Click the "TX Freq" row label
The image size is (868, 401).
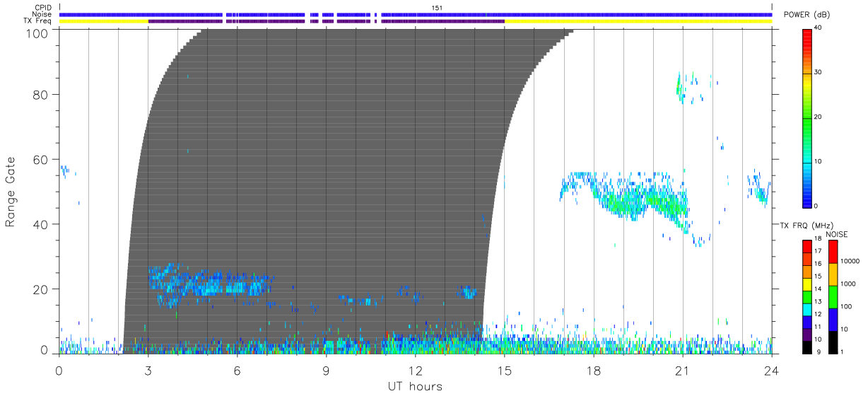point(38,21)
